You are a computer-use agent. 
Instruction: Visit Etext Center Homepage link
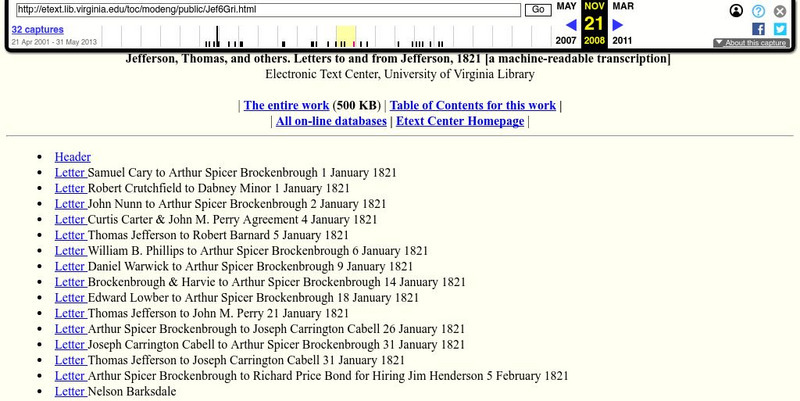(x=460, y=121)
